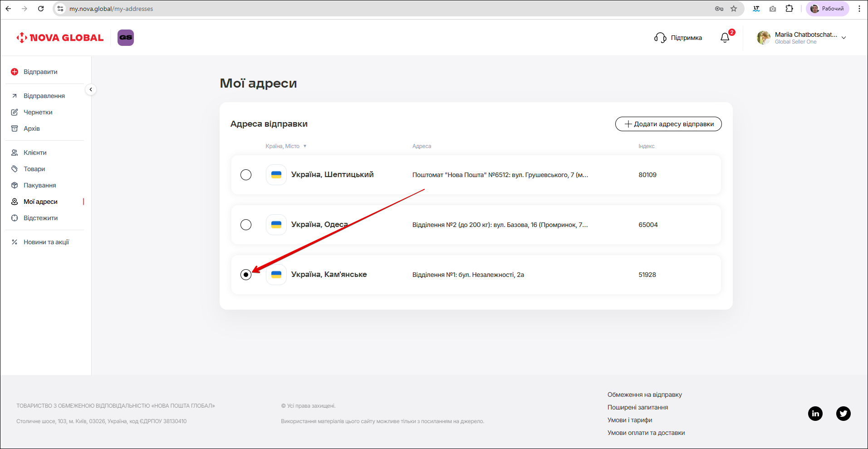Click postal index 80109
The height and width of the screenshot is (449, 868).
[x=647, y=175]
